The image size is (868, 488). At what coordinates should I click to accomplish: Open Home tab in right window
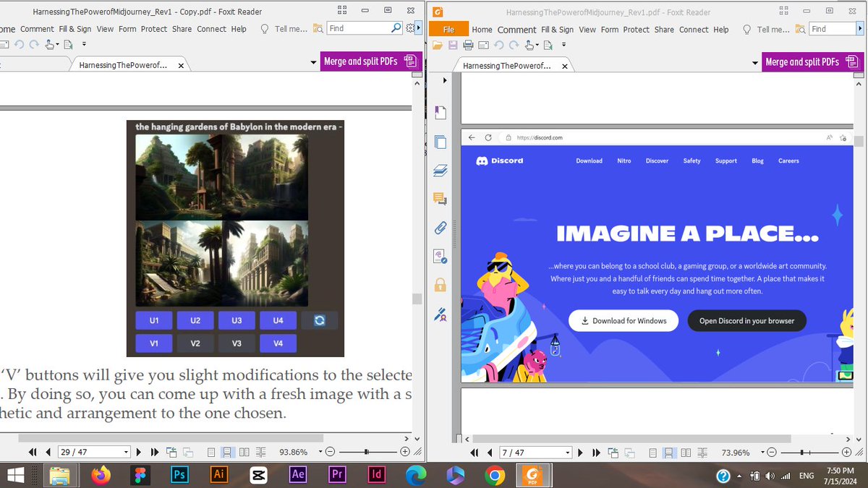pyautogui.click(x=482, y=29)
